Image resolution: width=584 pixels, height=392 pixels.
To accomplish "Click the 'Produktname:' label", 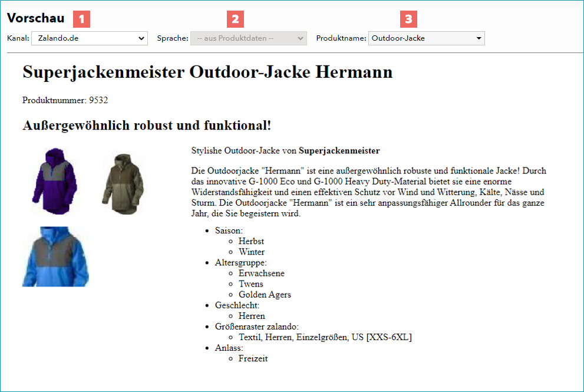I will click(x=341, y=38).
